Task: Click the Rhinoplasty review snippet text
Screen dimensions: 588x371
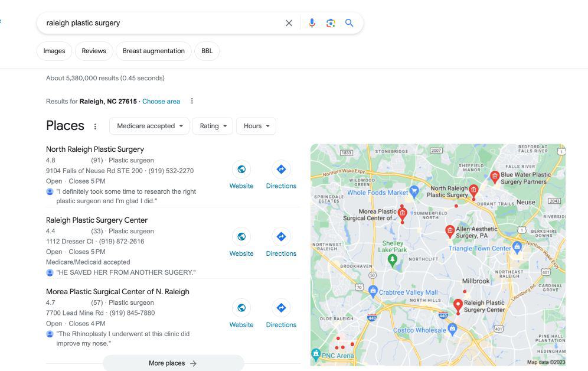Action: (123, 339)
